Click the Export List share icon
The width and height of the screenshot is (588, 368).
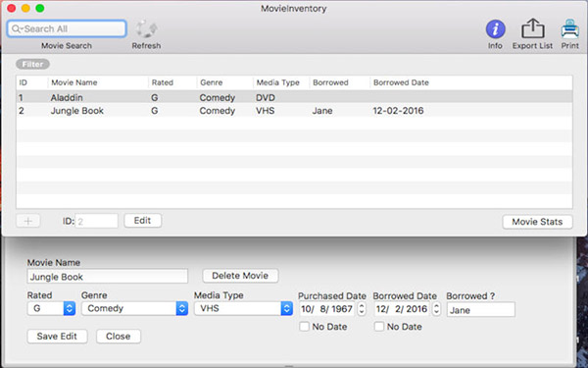[x=533, y=28]
